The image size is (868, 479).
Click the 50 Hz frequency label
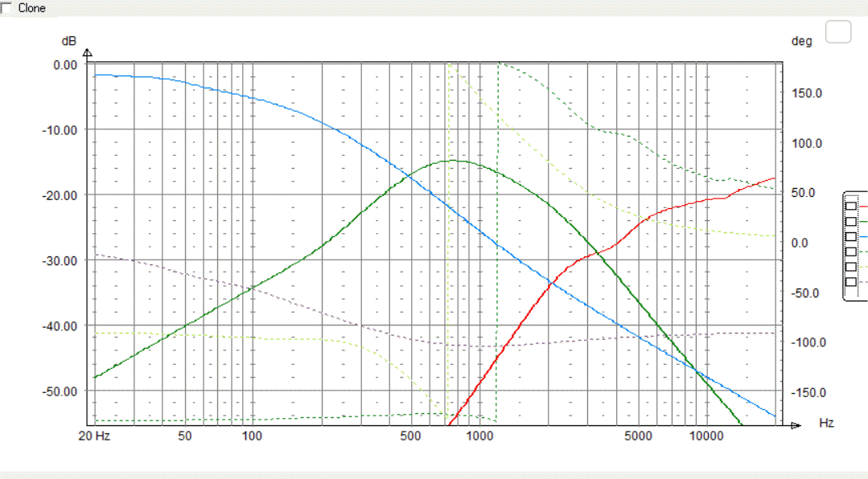click(x=185, y=436)
